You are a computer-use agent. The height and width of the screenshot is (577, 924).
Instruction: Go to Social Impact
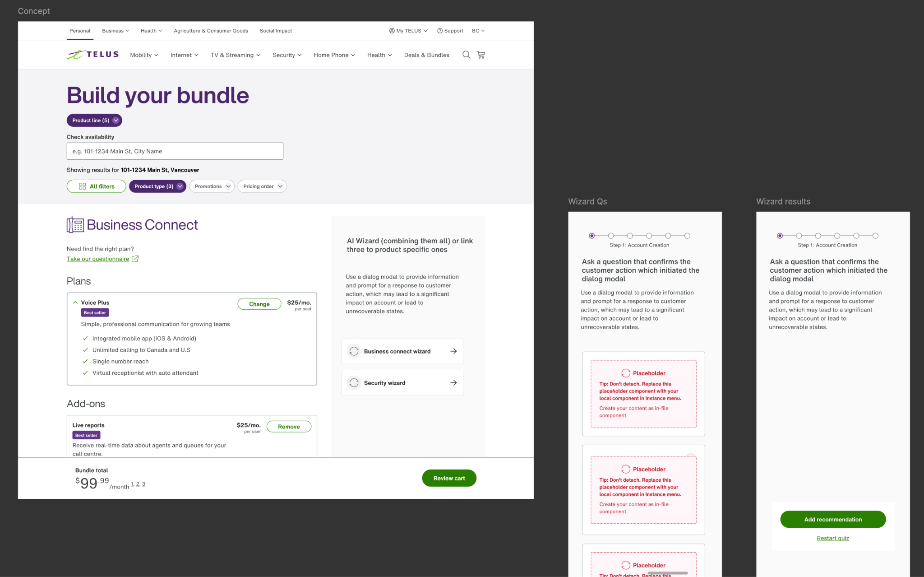click(x=276, y=31)
